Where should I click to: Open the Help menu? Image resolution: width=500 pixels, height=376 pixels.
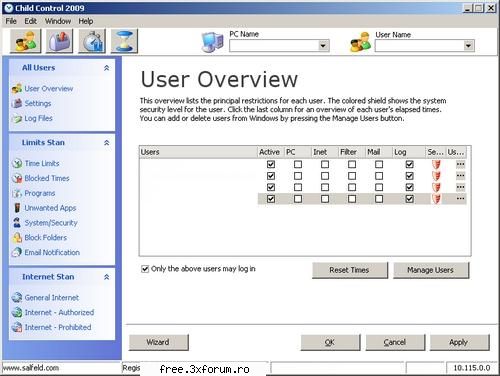(x=86, y=21)
